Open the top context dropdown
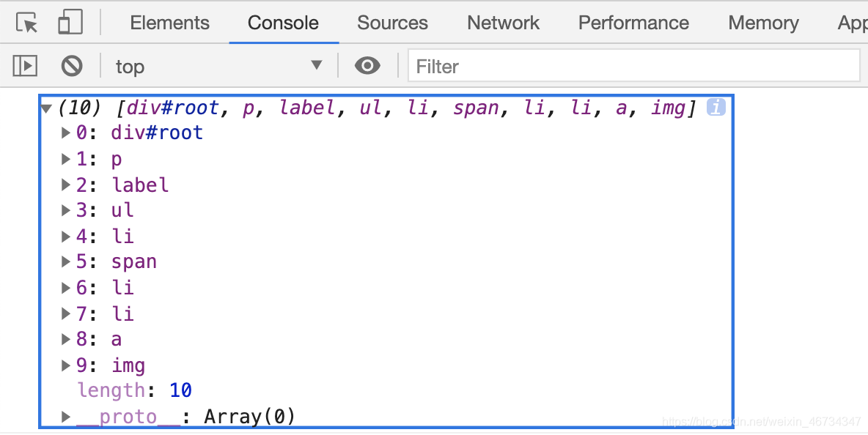Screen dimensions: 868x435 click(218, 67)
